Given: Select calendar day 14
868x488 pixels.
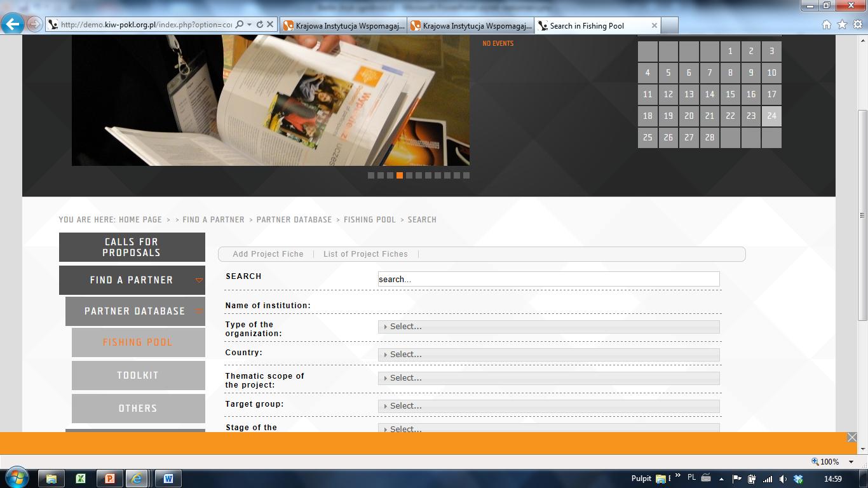Looking at the screenshot, I should click(x=710, y=95).
